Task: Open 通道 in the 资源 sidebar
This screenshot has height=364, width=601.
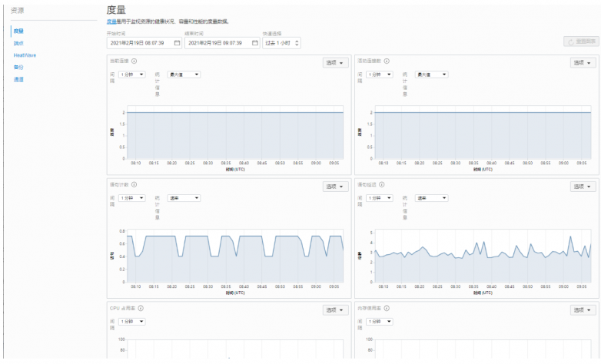Action: pyautogui.click(x=18, y=79)
